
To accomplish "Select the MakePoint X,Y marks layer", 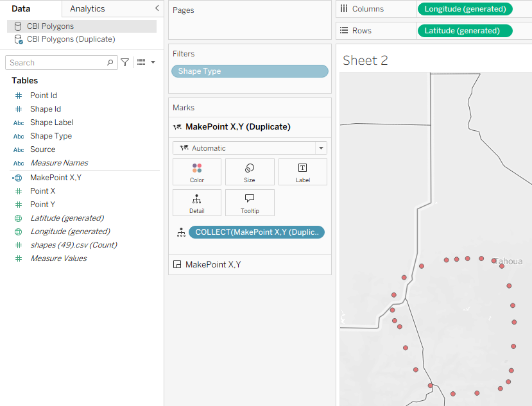I will tap(213, 264).
